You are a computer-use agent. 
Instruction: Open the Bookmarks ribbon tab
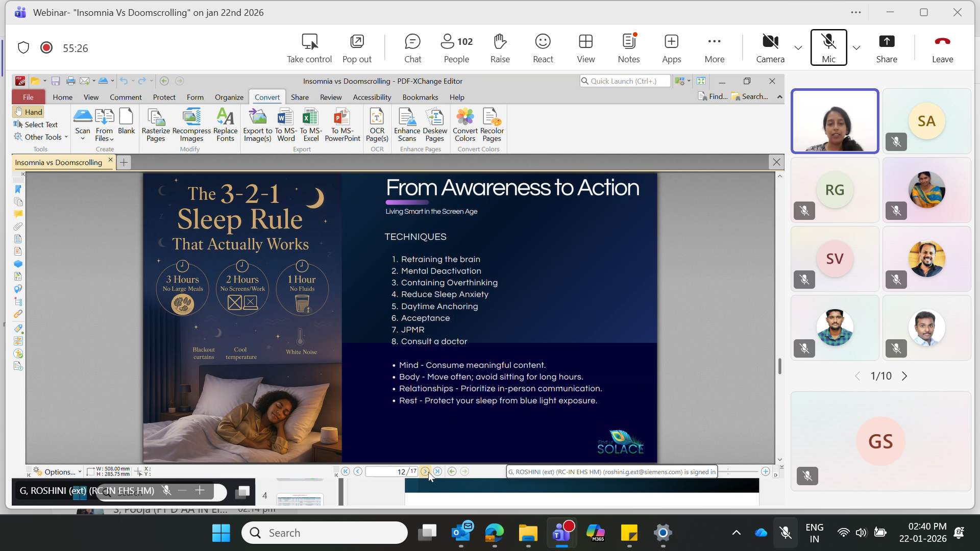pyautogui.click(x=420, y=97)
